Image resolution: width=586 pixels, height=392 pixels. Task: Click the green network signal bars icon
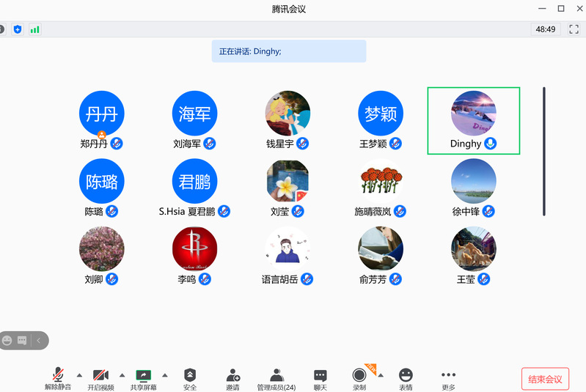[35, 29]
